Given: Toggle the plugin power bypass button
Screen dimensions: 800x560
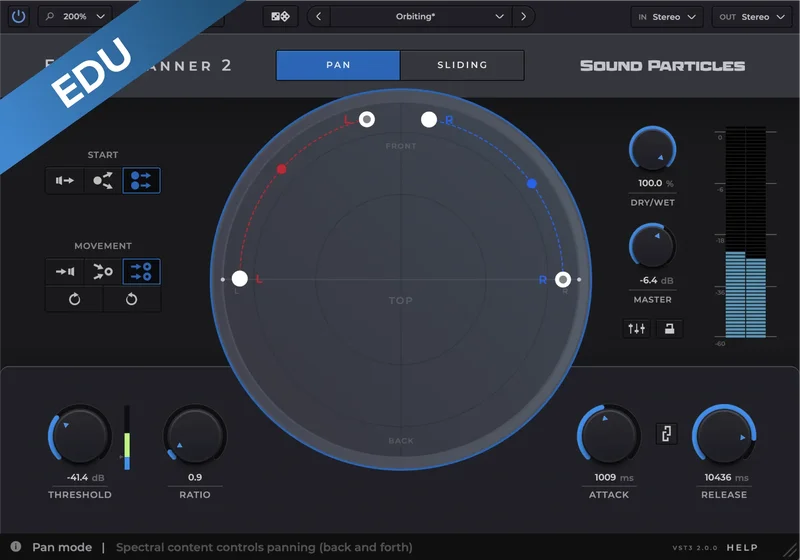Looking at the screenshot, I should point(18,16).
